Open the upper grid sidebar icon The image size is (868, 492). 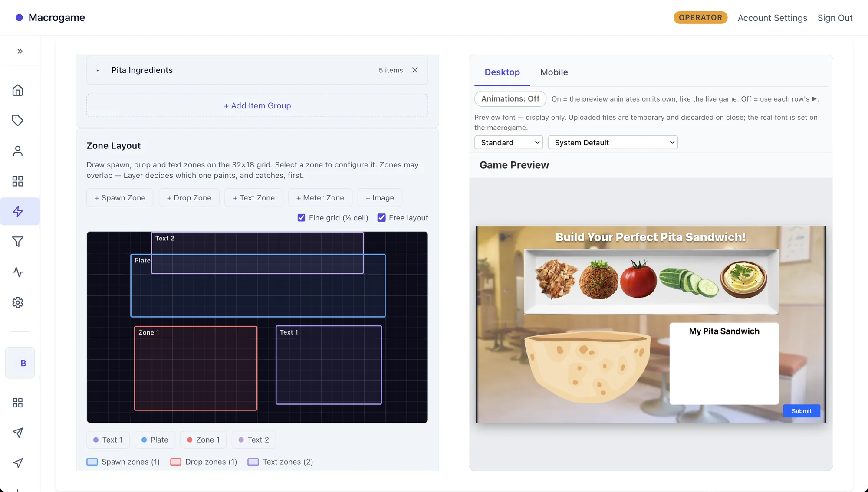click(x=18, y=181)
